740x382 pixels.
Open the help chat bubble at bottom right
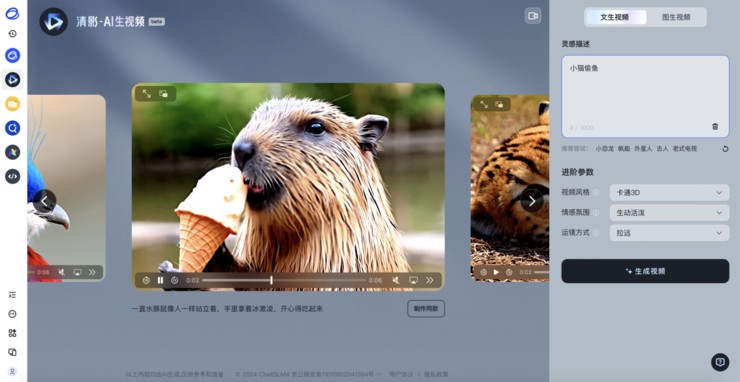(720, 362)
